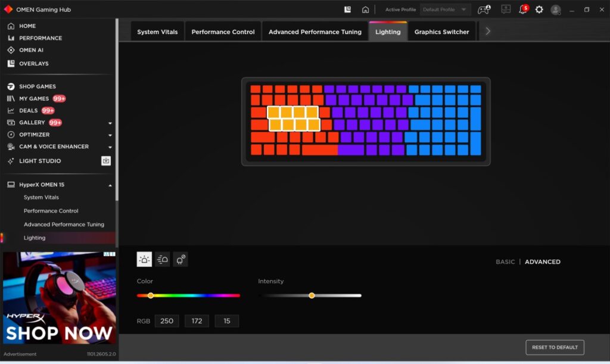The height and width of the screenshot is (364, 610).
Task: Click the sidebar vertical scrollbar
Action: pyautogui.click(x=117, y=110)
